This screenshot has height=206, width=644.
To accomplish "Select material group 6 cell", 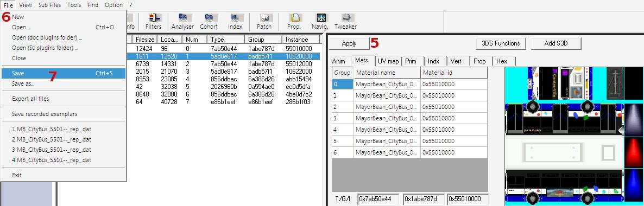I will coord(343,152).
